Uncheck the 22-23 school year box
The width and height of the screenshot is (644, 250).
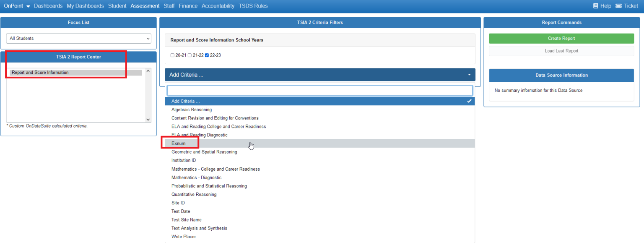click(207, 55)
